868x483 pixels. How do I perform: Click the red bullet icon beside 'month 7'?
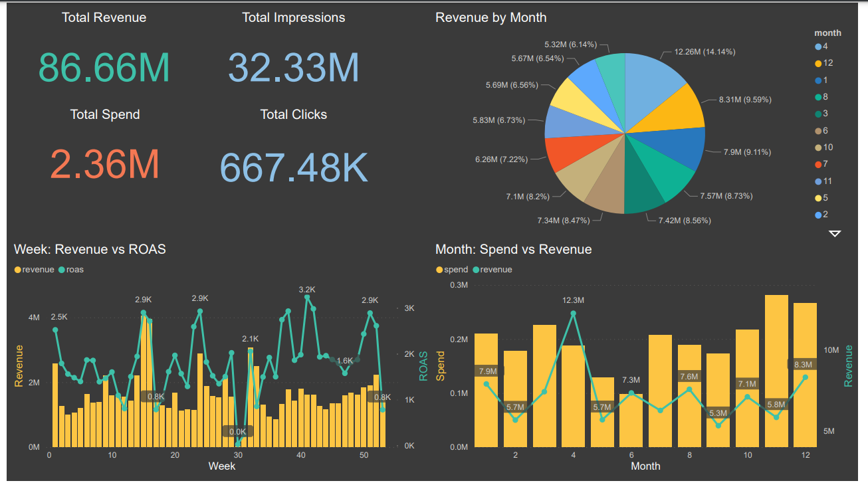pyautogui.click(x=817, y=163)
